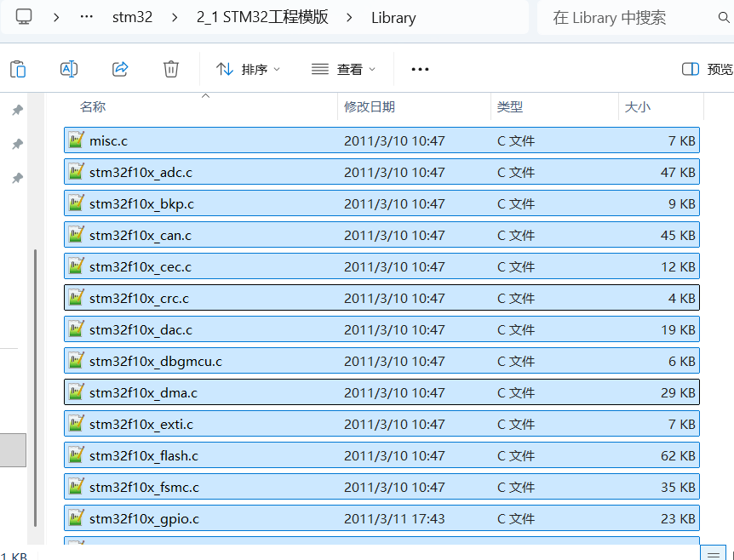Click the search magnifier icon
734x560 pixels.
[x=724, y=18]
